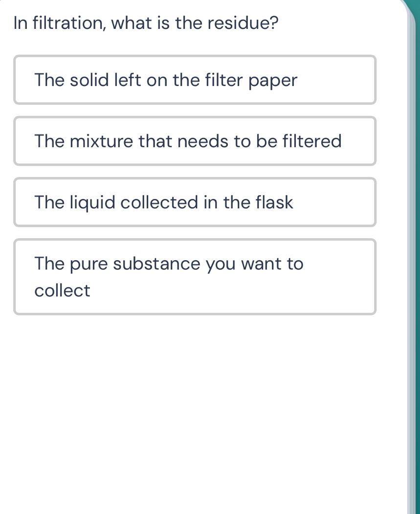420x514 pixels.
Task: Pick the answer about collecting a pure substance
Action: [x=195, y=276]
